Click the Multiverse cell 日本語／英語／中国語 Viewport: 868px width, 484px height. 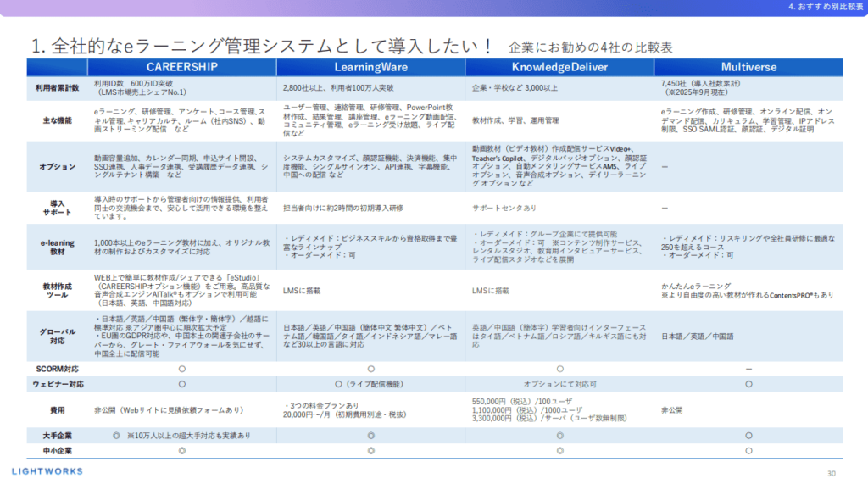[698, 337]
